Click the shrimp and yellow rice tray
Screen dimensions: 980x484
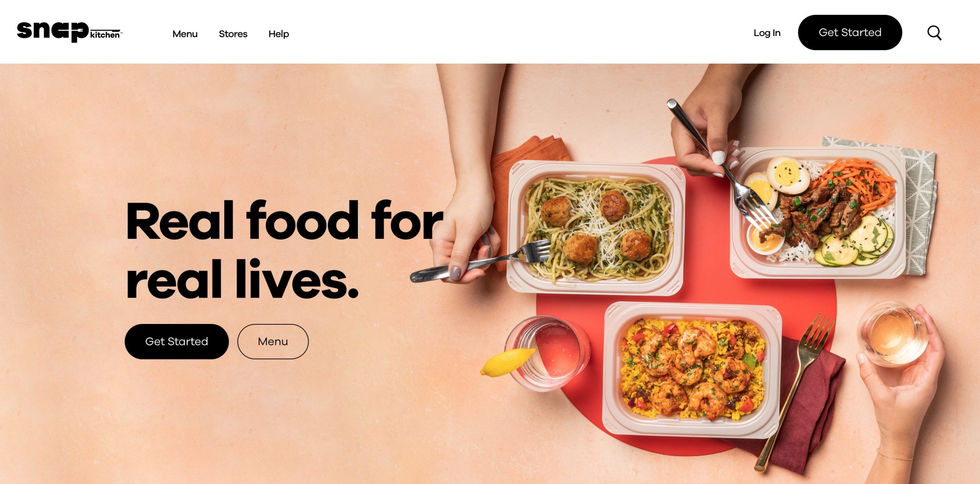click(x=691, y=370)
